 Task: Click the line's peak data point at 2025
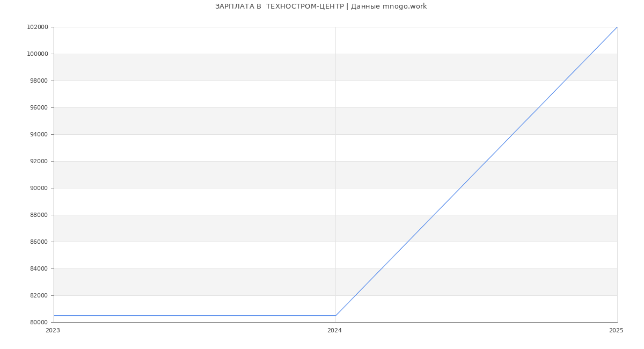pos(617,27)
